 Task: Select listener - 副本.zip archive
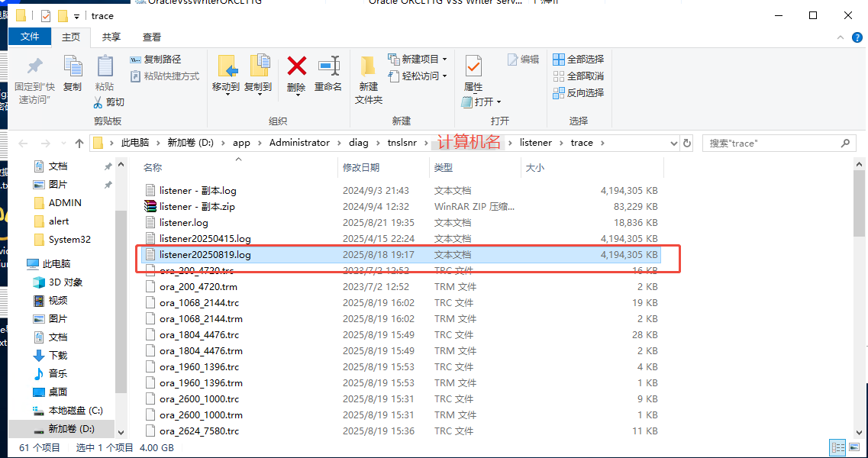(197, 207)
